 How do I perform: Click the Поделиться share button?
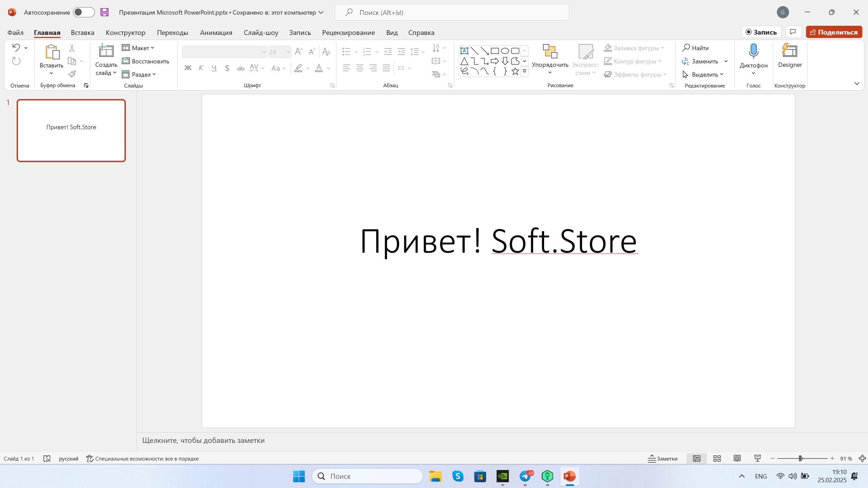tap(834, 32)
